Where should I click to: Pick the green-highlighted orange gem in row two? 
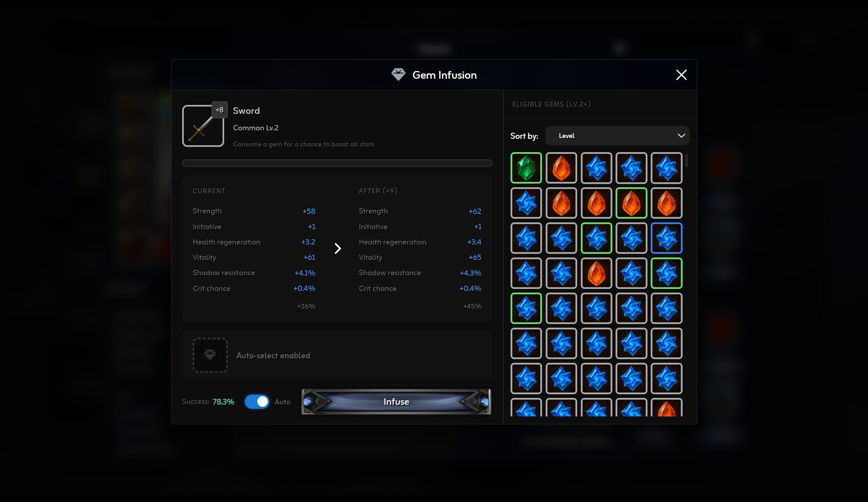pos(631,203)
